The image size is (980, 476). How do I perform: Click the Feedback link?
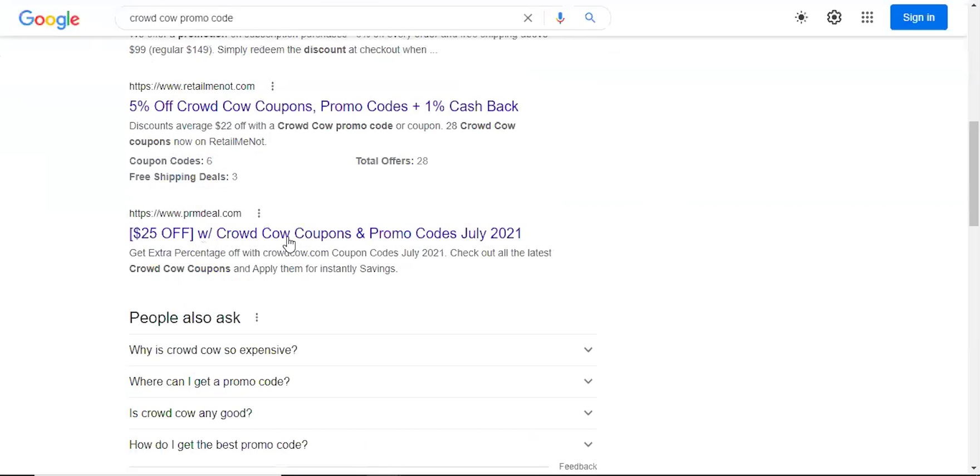[577, 467]
